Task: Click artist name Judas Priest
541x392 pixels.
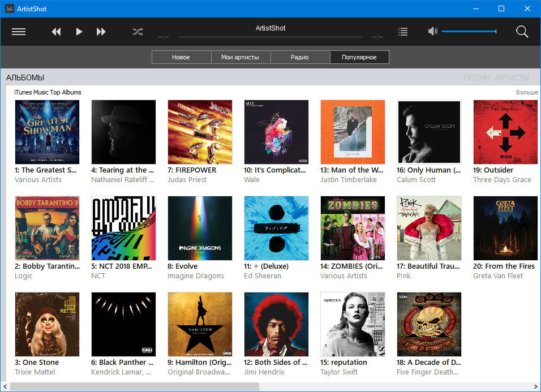Action: [x=187, y=180]
